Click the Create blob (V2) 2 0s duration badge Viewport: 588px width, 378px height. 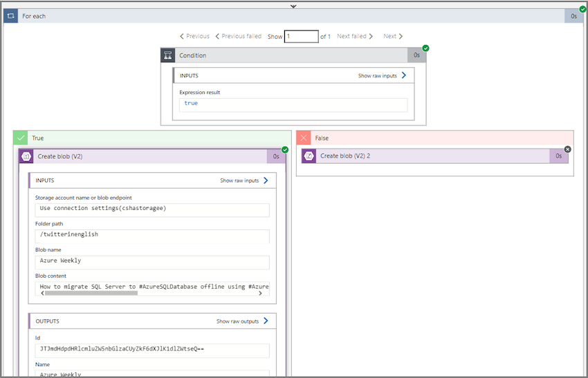point(559,156)
